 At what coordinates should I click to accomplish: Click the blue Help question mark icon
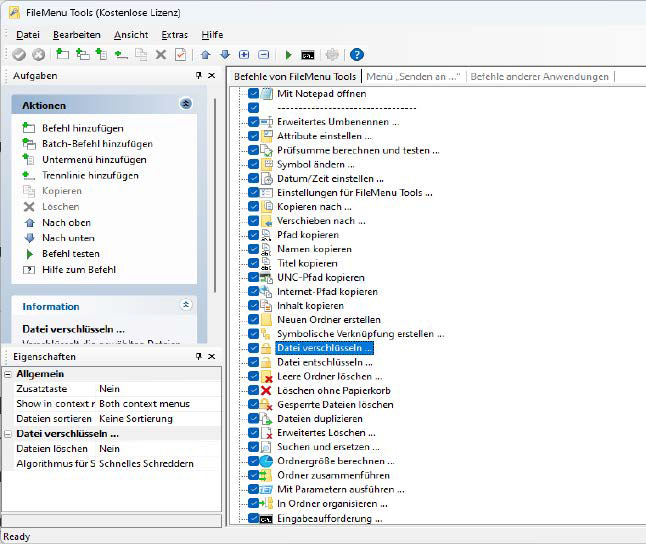pyautogui.click(x=356, y=54)
